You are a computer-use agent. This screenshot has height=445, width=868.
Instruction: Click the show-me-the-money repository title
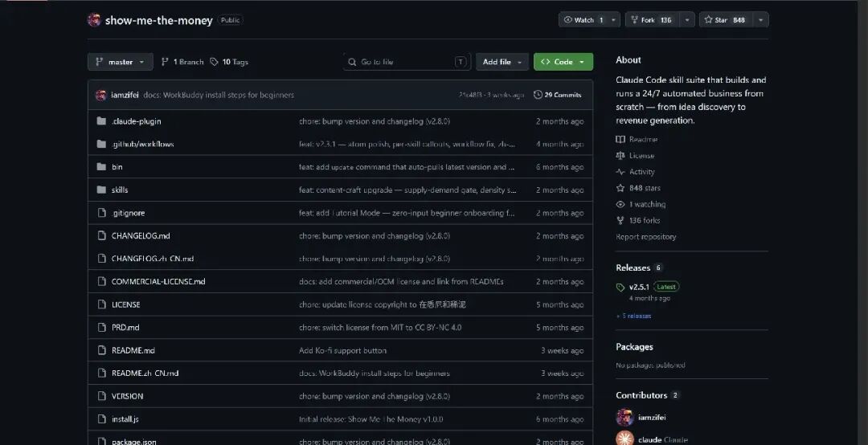coord(159,20)
